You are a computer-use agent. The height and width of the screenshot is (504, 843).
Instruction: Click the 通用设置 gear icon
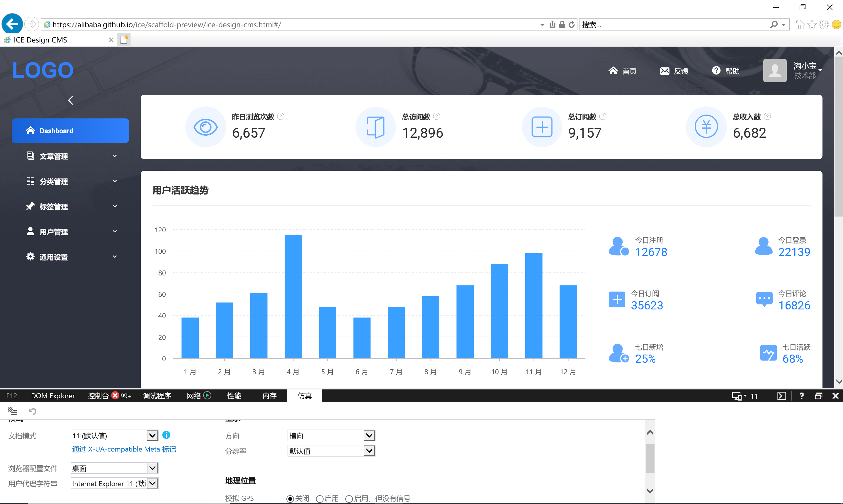30,257
